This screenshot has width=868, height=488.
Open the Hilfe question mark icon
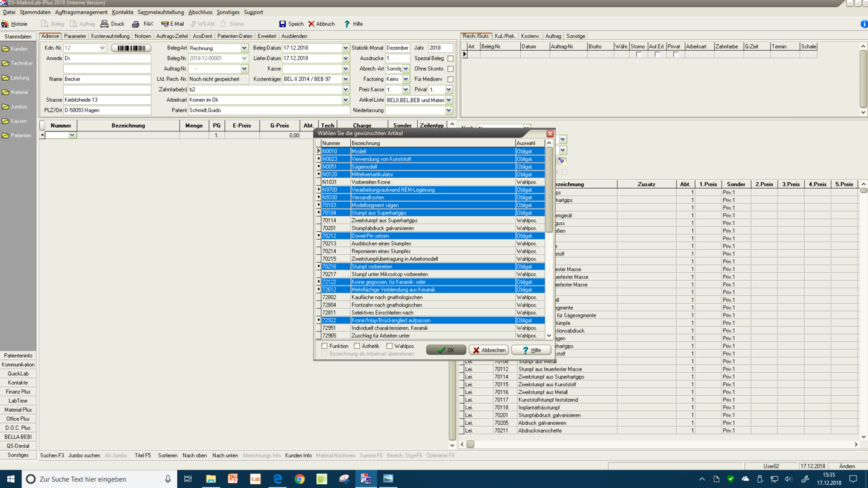[x=347, y=24]
